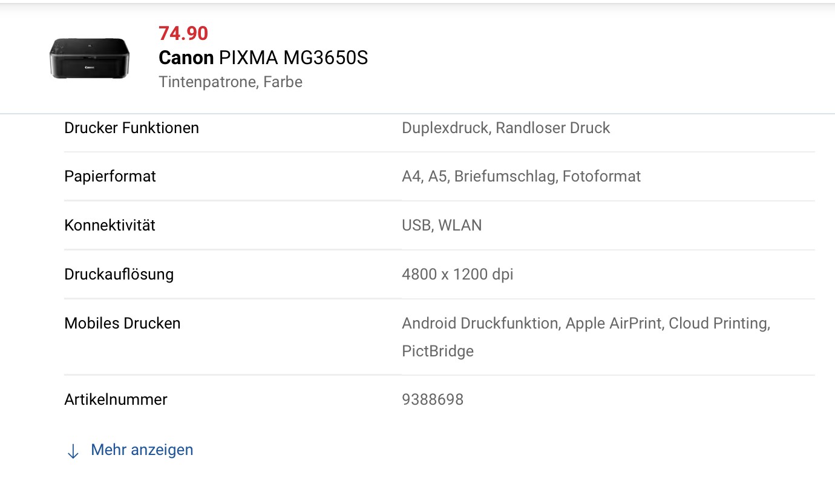
Task: Click the A4, A5, Briefumschlag, Fotoformat value
Action: [521, 177]
